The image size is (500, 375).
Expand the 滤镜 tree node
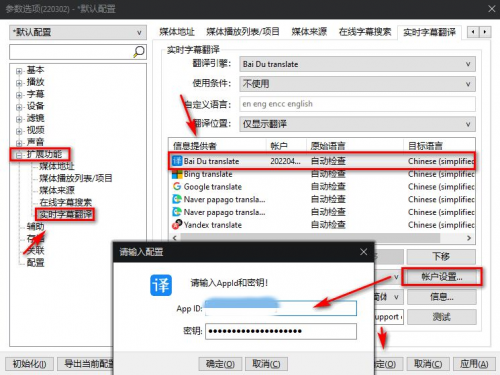click(19, 119)
